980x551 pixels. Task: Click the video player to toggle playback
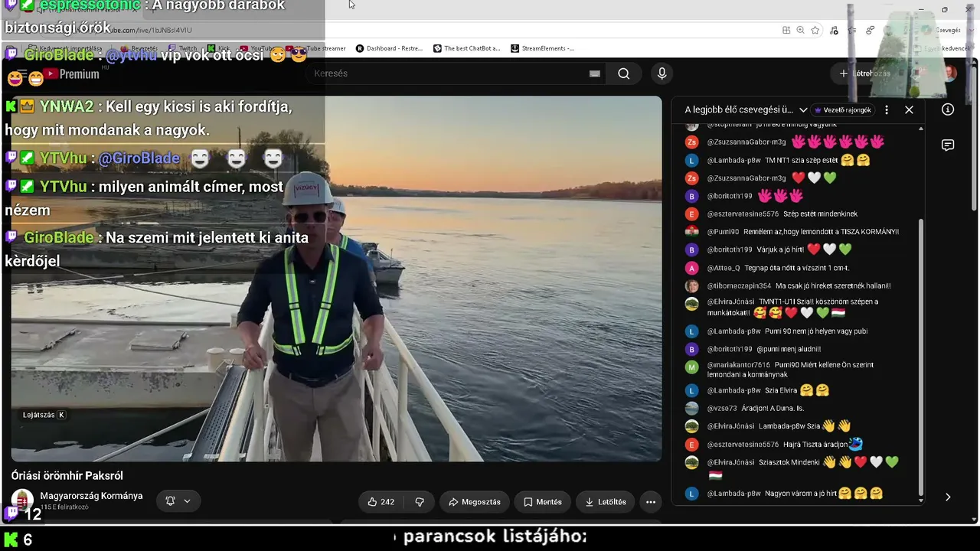[x=336, y=279]
